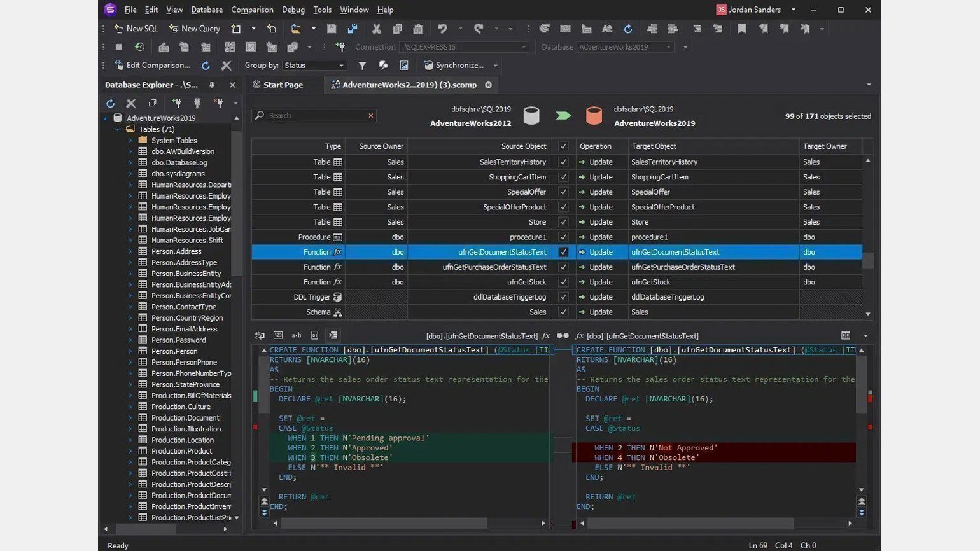Uncheck the SalesTerritoryHistory row checkbox

click(563, 162)
